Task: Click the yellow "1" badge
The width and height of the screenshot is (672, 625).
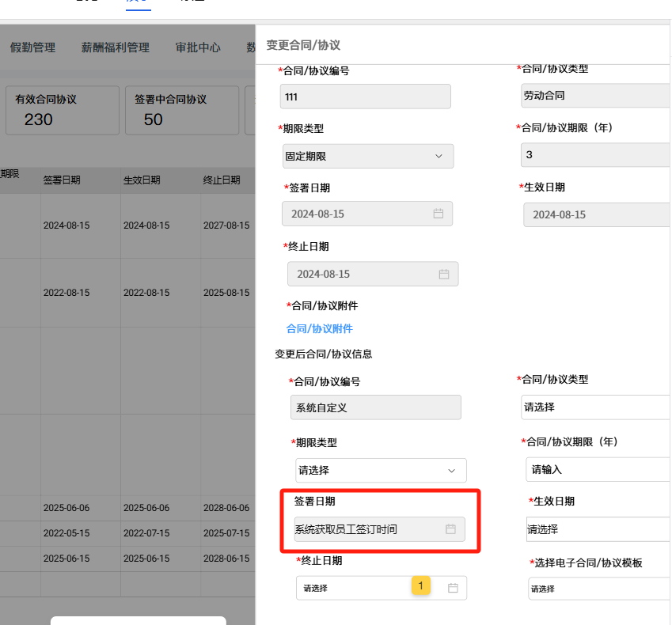Action: (x=420, y=585)
